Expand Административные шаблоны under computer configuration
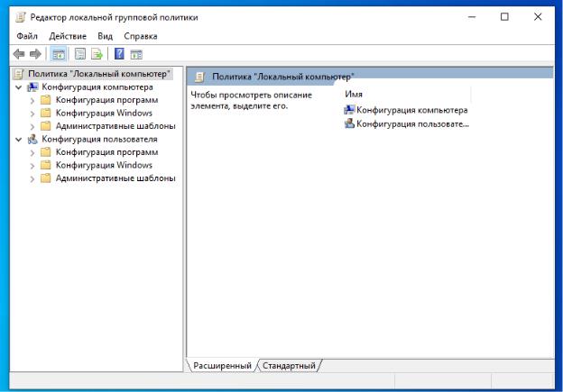This screenshot has height=392, width=563. point(32,126)
